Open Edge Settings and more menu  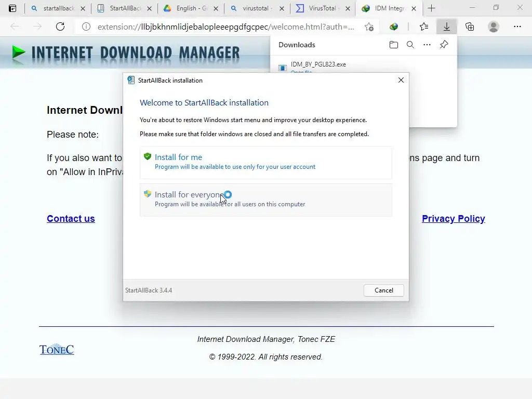517,26
